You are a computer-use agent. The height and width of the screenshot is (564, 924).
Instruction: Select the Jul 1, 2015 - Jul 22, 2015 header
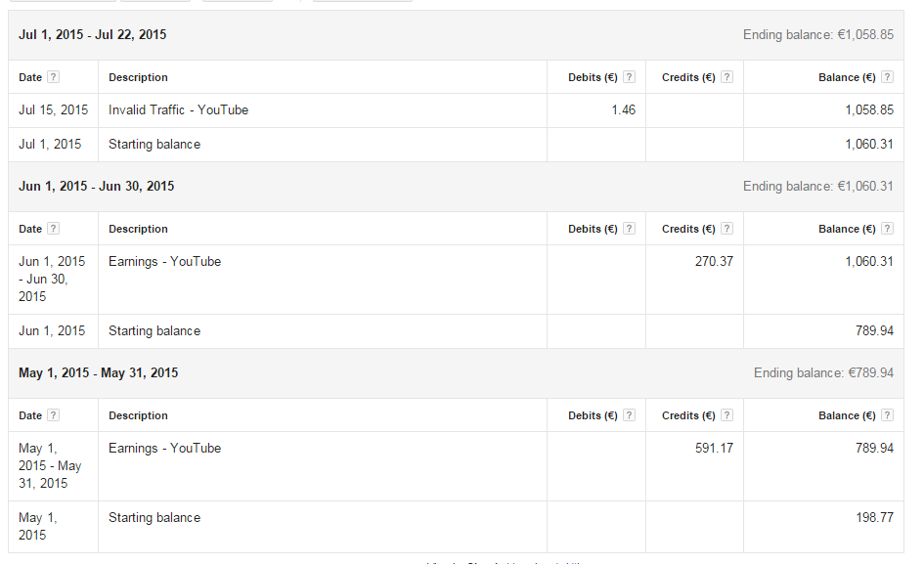click(93, 35)
